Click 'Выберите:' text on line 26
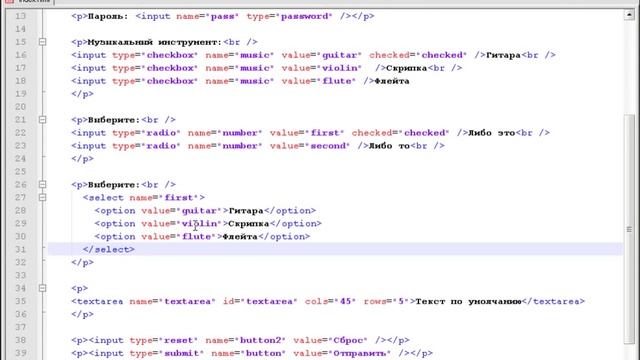The image size is (640, 360). click(x=114, y=184)
